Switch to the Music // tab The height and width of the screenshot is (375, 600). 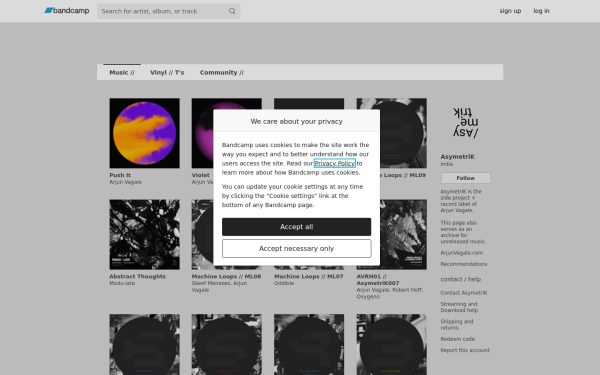(122, 72)
